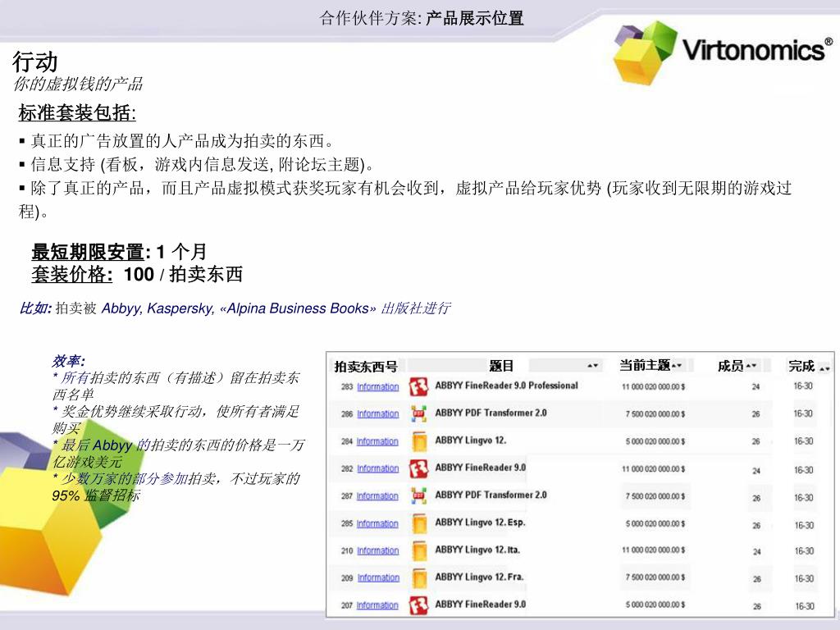Viewport: 840px width, 630px height.
Task: Click the Lingvo 12.Fra icon in row 209
Action: tap(419, 577)
